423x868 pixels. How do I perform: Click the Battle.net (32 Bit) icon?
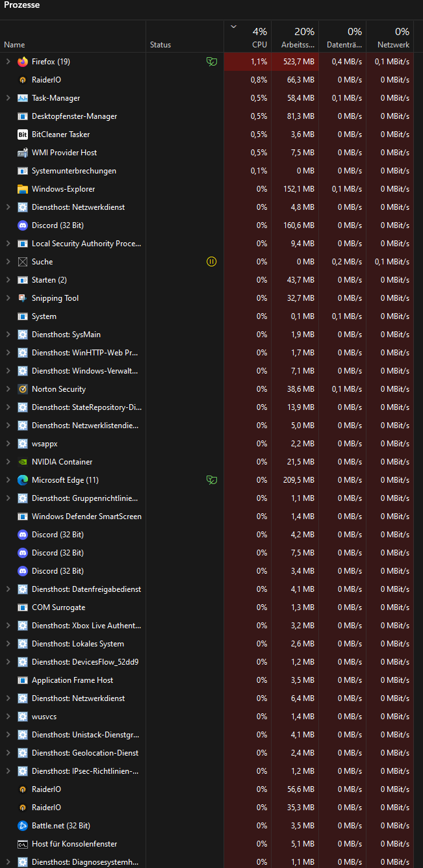pyautogui.click(x=23, y=826)
